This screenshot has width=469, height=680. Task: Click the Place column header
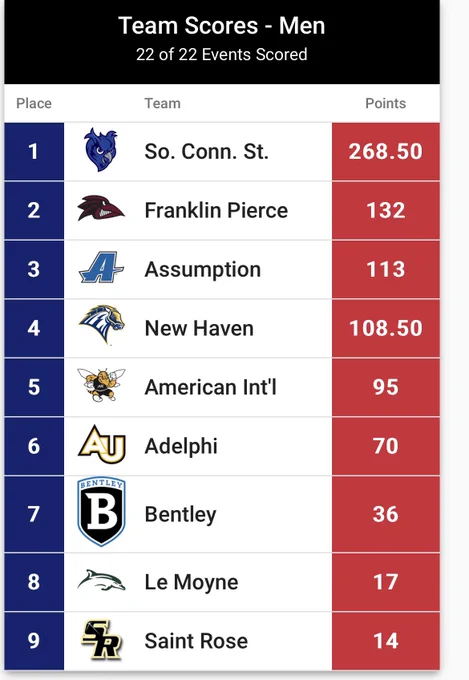click(x=34, y=103)
